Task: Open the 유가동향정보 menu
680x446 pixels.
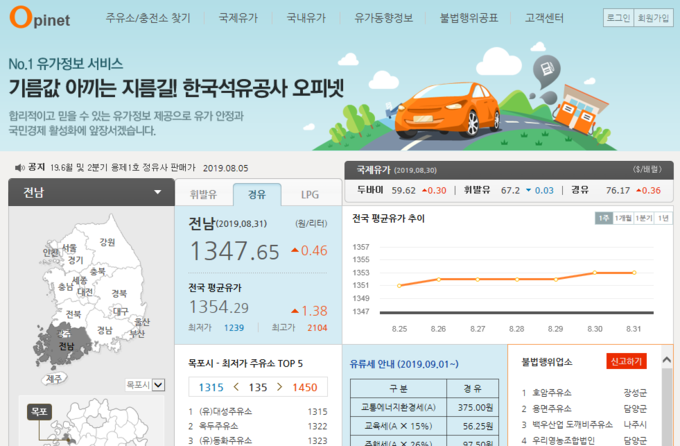Action: click(383, 18)
